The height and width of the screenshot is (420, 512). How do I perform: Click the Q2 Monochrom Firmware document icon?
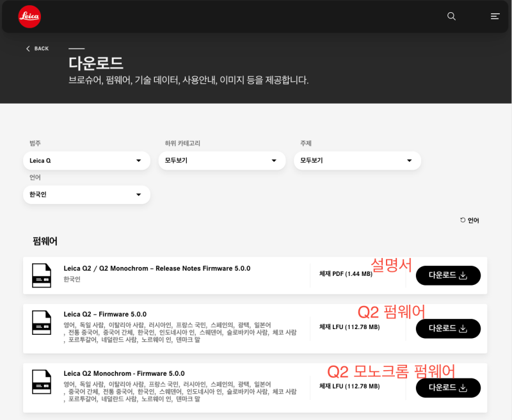click(x=42, y=382)
